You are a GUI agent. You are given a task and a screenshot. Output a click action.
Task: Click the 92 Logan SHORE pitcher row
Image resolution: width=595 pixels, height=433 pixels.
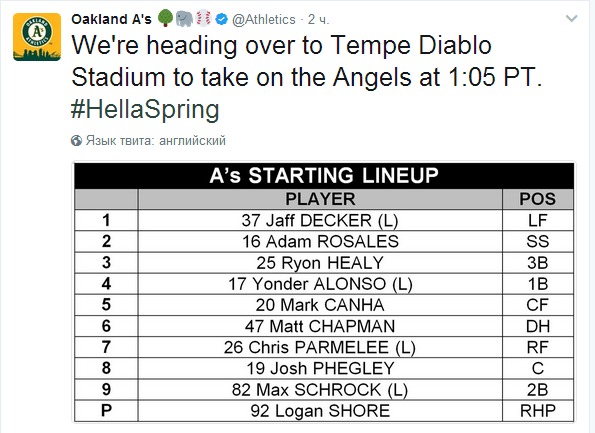tap(324, 411)
